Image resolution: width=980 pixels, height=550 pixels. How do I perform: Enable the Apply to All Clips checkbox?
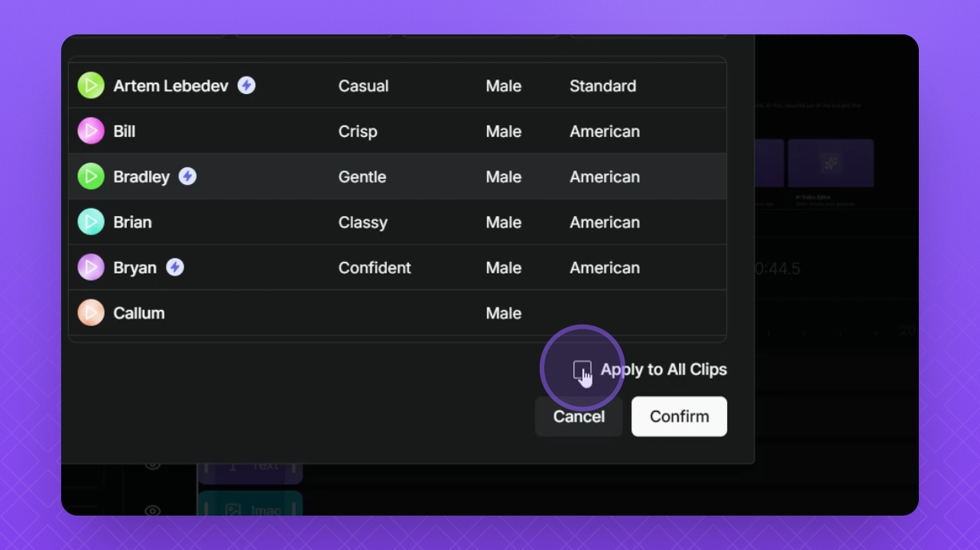[582, 370]
